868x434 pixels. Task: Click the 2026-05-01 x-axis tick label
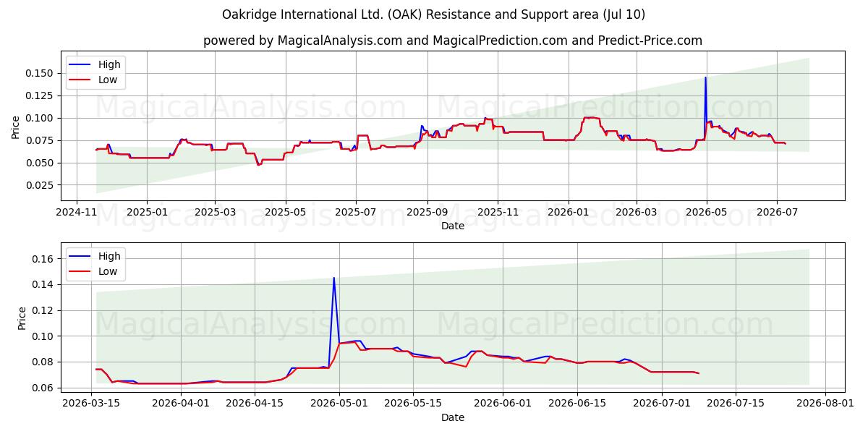coord(339,405)
